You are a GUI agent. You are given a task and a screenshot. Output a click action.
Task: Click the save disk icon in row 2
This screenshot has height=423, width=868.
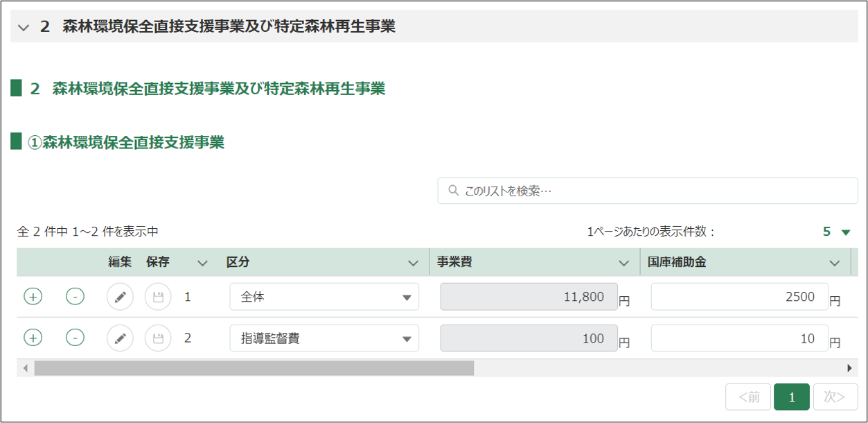(x=158, y=338)
